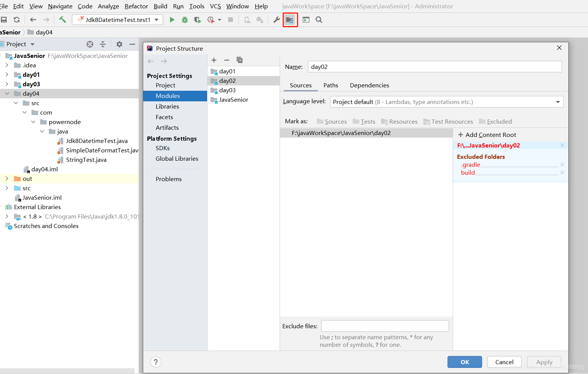Run with coverage shield icon
This screenshot has width=588, height=374.
click(x=198, y=20)
